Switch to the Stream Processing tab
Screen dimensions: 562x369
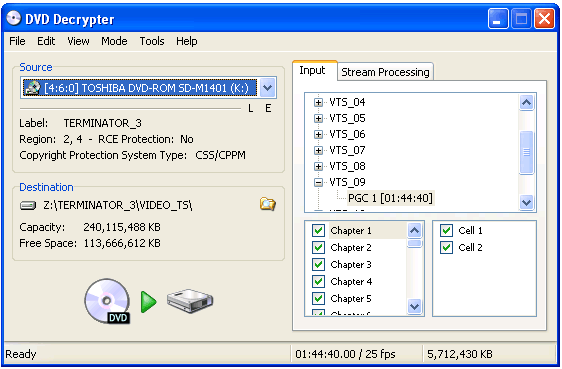pyautogui.click(x=385, y=72)
